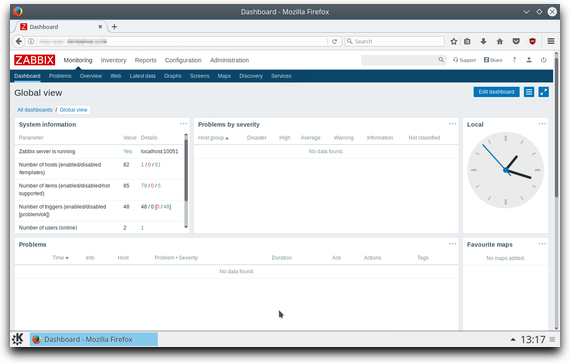Open the dashboard actions list icon
This screenshot has width=570, height=363.
pyautogui.click(x=529, y=92)
